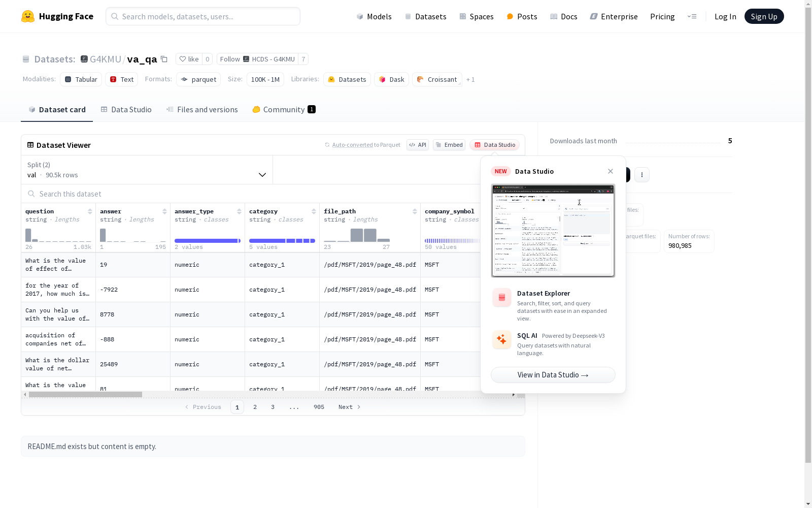Sort the answer_type column
Viewport: 812px width, 508px height.
pyautogui.click(x=239, y=211)
